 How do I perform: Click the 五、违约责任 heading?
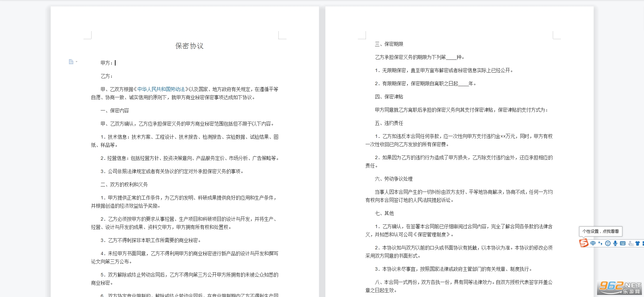click(389, 123)
